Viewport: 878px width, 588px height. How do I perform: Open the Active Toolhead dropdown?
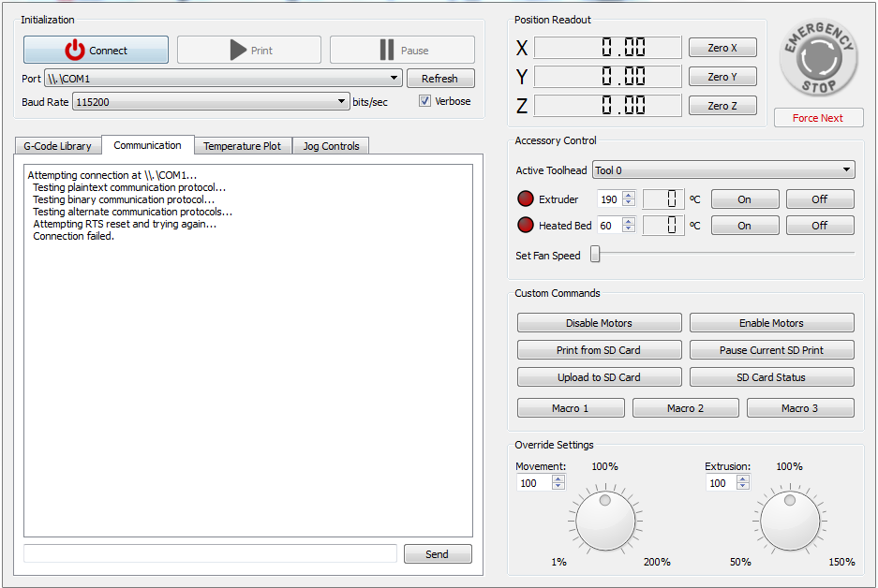(846, 170)
